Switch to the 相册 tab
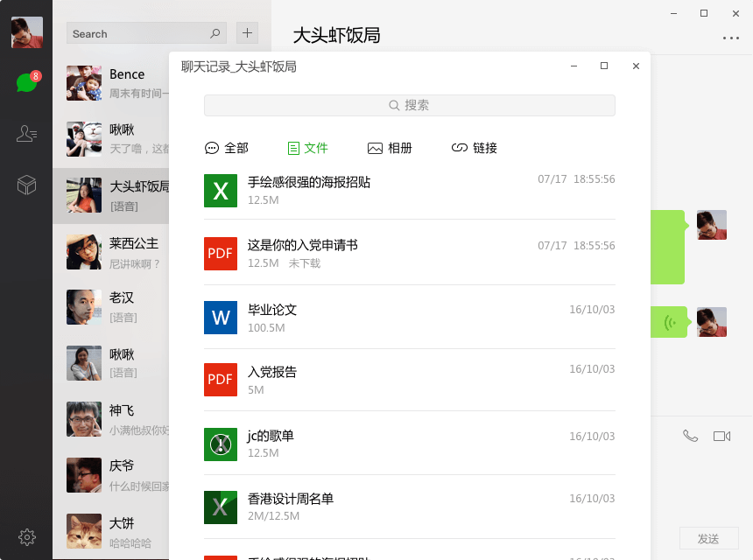Image resolution: width=753 pixels, height=560 pixels. (390, 148)
